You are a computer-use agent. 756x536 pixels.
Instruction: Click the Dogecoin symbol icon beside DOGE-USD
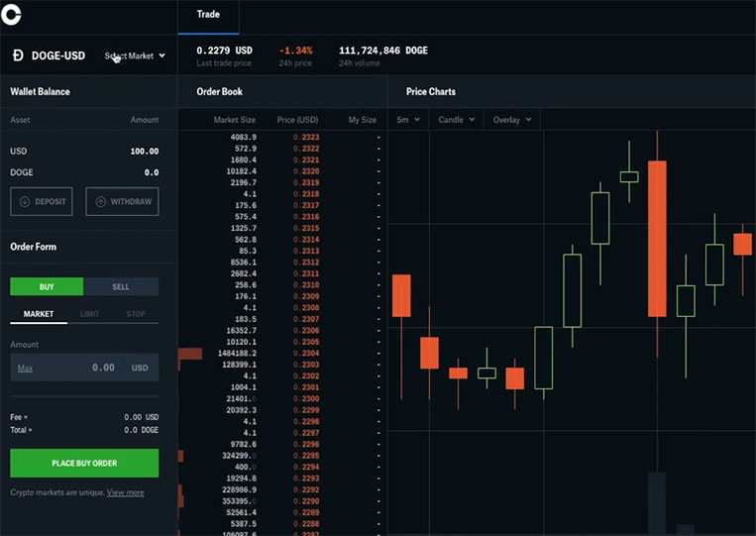coord(18,55)
